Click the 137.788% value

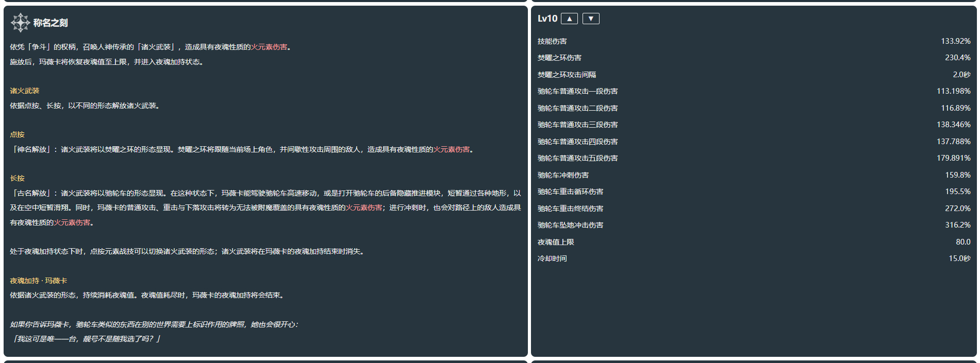click(x=954, y=142)
